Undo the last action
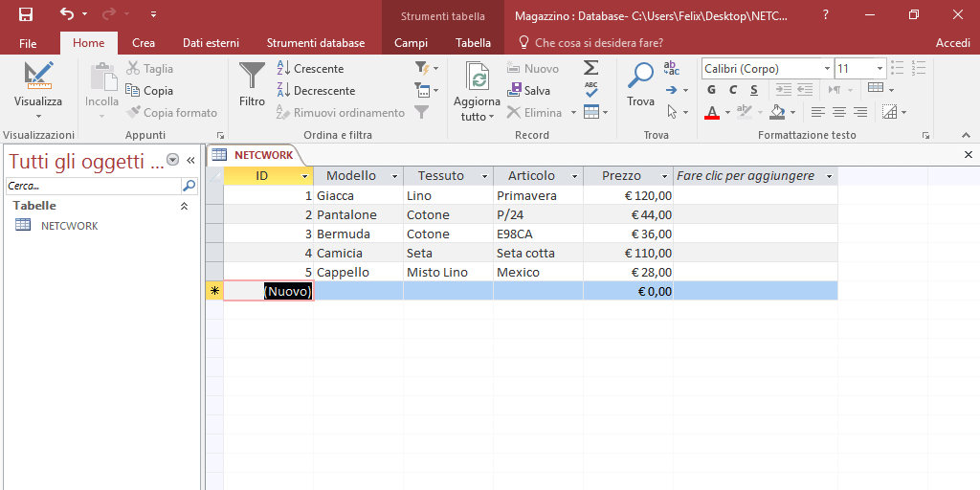Image resolution: width=980 pixels, height=490 pixels. (66, 13)
